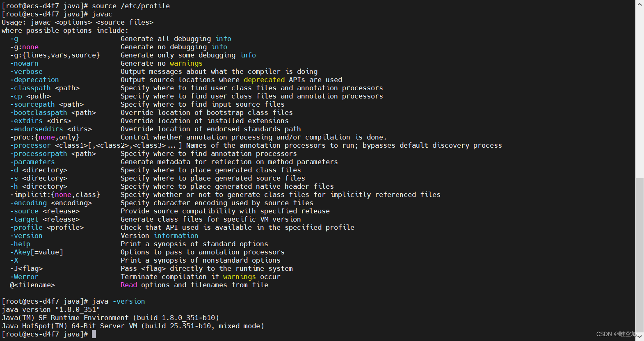The height and width of the screenshot is (341, 644).
Task: Click the -classpath option text
Action: coord(30,88)
